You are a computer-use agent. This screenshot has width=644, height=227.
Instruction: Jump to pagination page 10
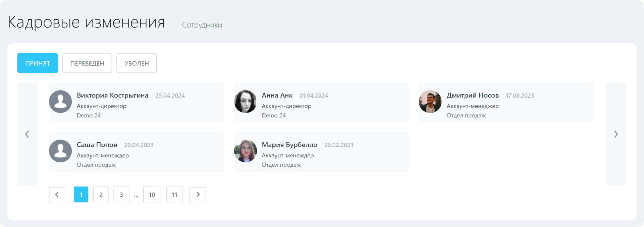pos(152,195)
